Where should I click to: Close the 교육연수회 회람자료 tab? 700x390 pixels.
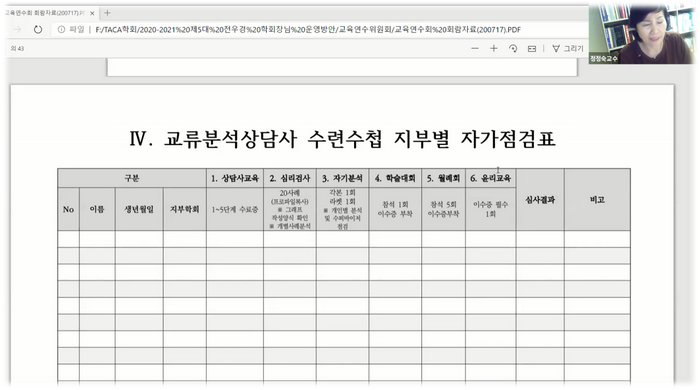[x=92, y=13]
